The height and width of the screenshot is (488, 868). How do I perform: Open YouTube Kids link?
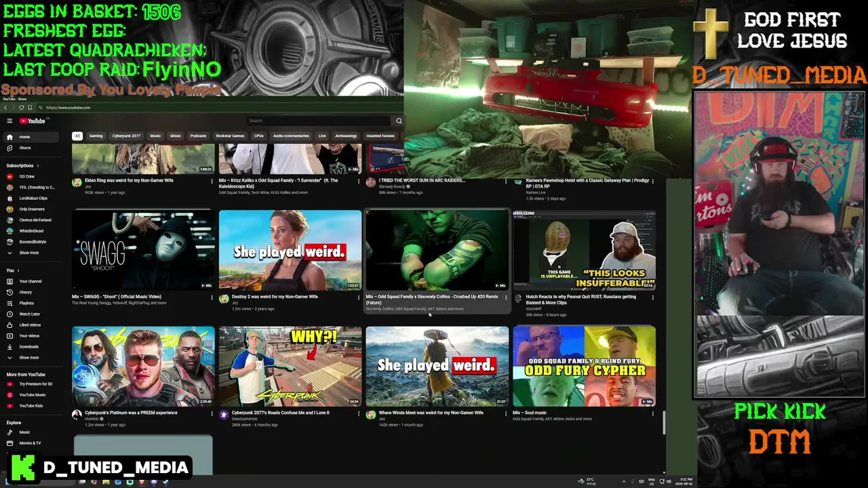point(31,405)
